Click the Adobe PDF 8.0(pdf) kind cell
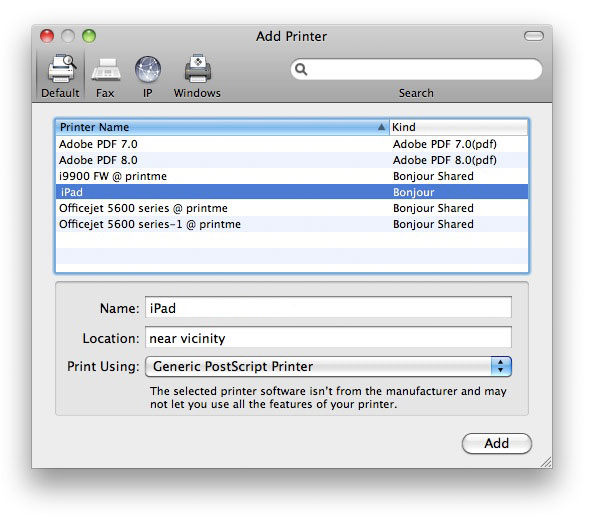Viewport: 600px width, 523px height. tap(445, 160)
